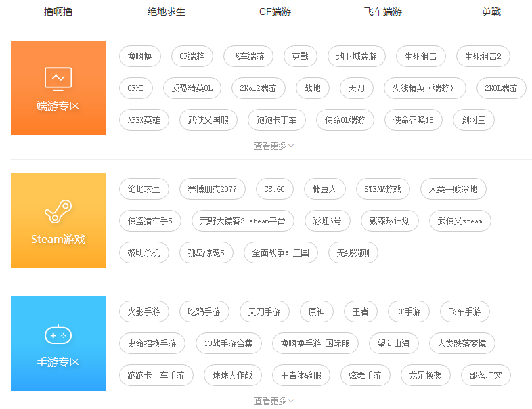Select the 球球大作战 tag
This screenshot has width=532, height=409.
coord(233,375)
